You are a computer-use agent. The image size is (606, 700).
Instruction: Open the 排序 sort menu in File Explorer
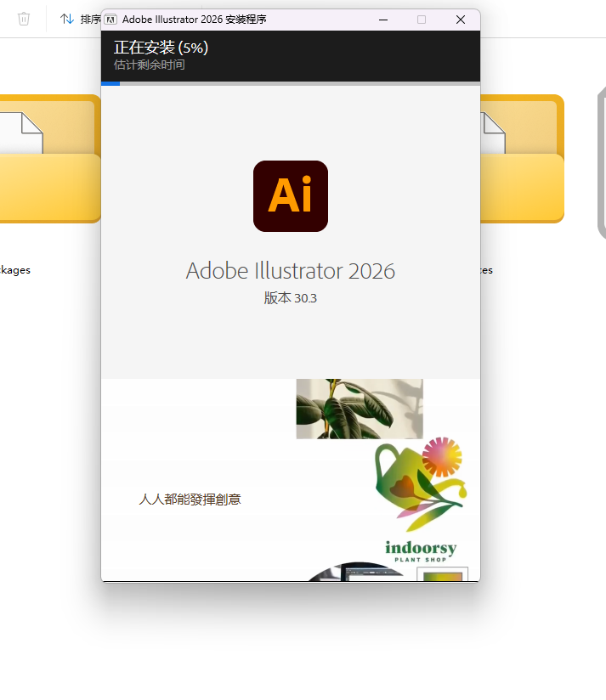click(x=81, y=20)
